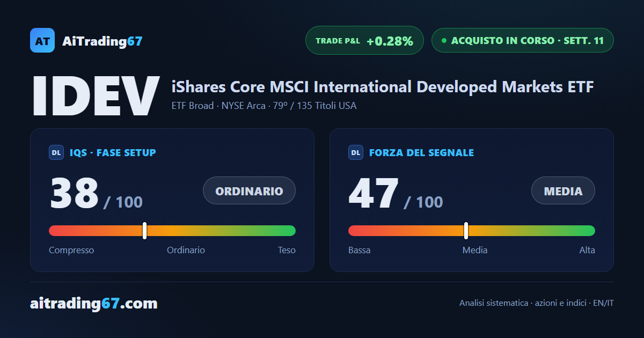Click the DL icon beside IQS Fase Setup
This screenshot has width=644, height=338.
(56, 152)
